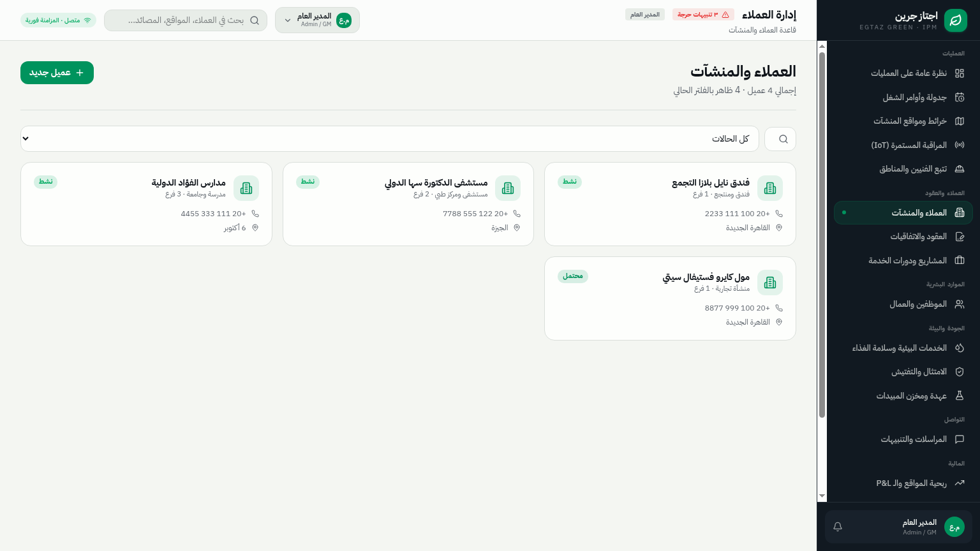This screenshot has width=980, height=551.
Task: Click sidebar vertical scrollbar thumb
Action: 822,235
